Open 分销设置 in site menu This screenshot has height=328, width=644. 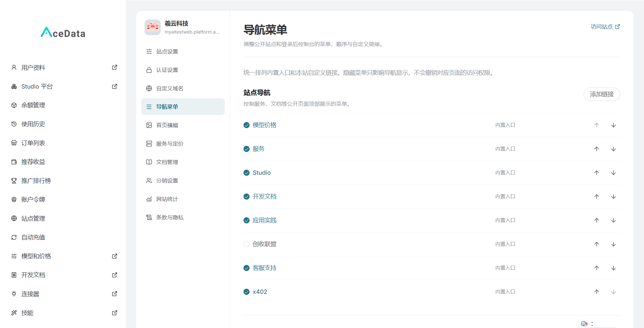[183, 180]
